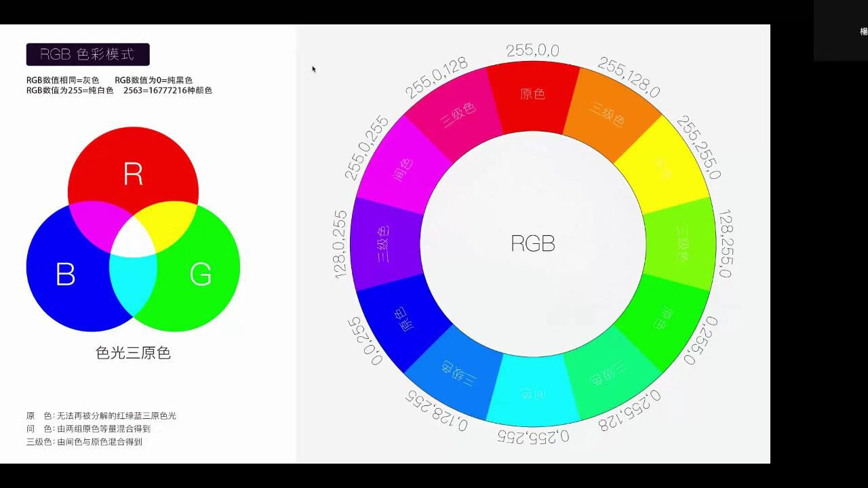Screen dimensions: 868x488
Task: Click the RGB text in the wheel center
Action: 533,244
